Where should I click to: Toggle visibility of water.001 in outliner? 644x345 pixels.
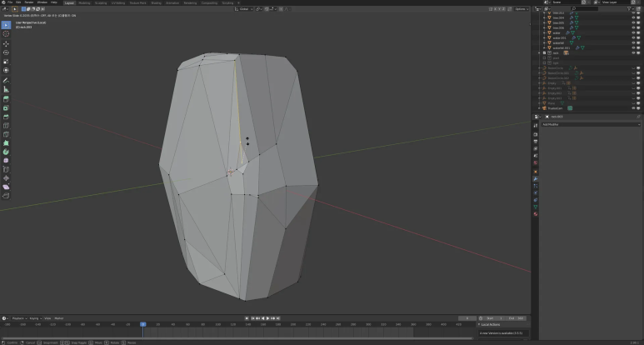pyautogui.click(x=632, y=38)
